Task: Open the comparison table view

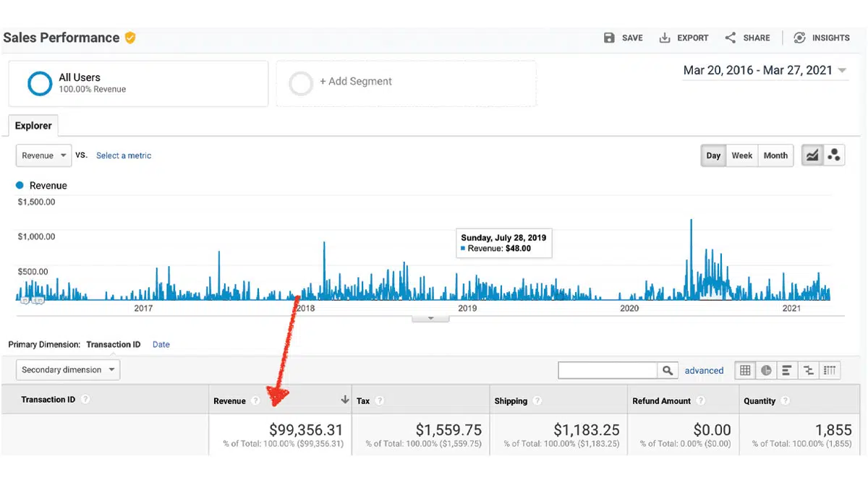Action: [x=808, y=370]
